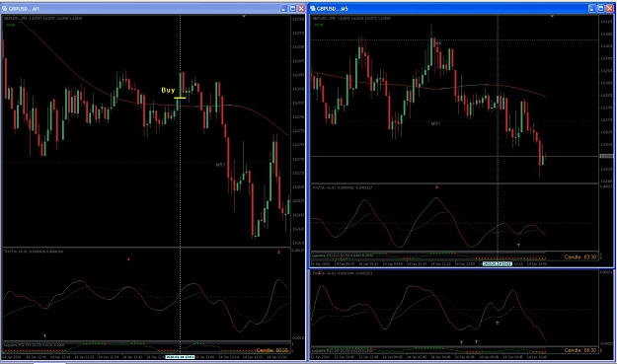Screen dimensions: 617x364
Task: Click the leftmost red down arrow in M1 indicator pane
Action: [x=128, y=259]
